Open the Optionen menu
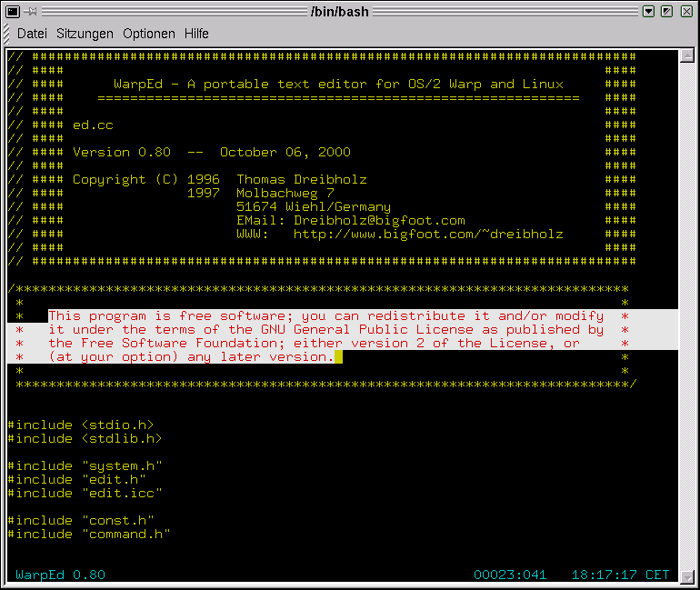The width and height of the screenshot is (700, 590). (x=149, y=34)
